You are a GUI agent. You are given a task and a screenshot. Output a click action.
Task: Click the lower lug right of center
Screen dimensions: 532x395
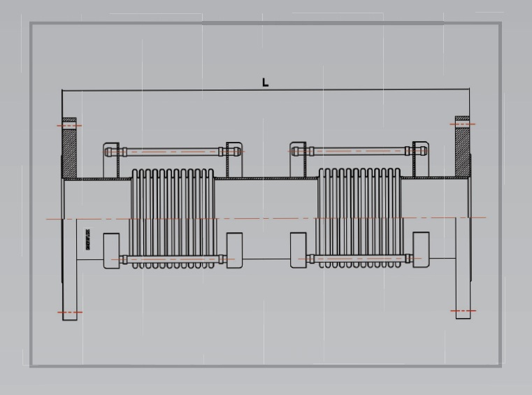299,250
